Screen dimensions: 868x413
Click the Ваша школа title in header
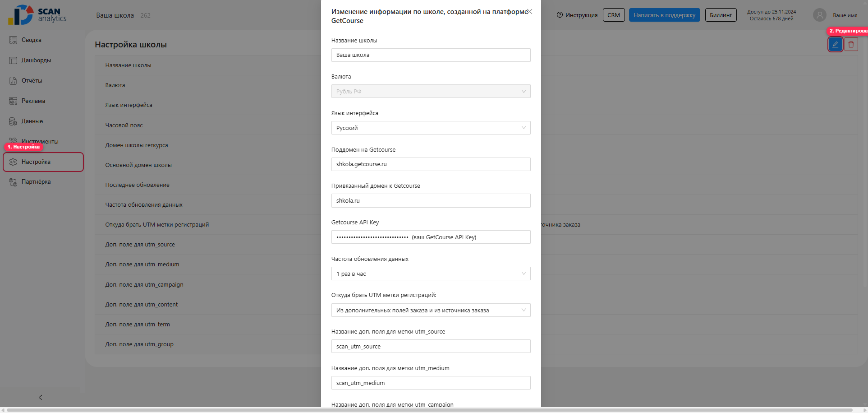click(x=115, y=15)
